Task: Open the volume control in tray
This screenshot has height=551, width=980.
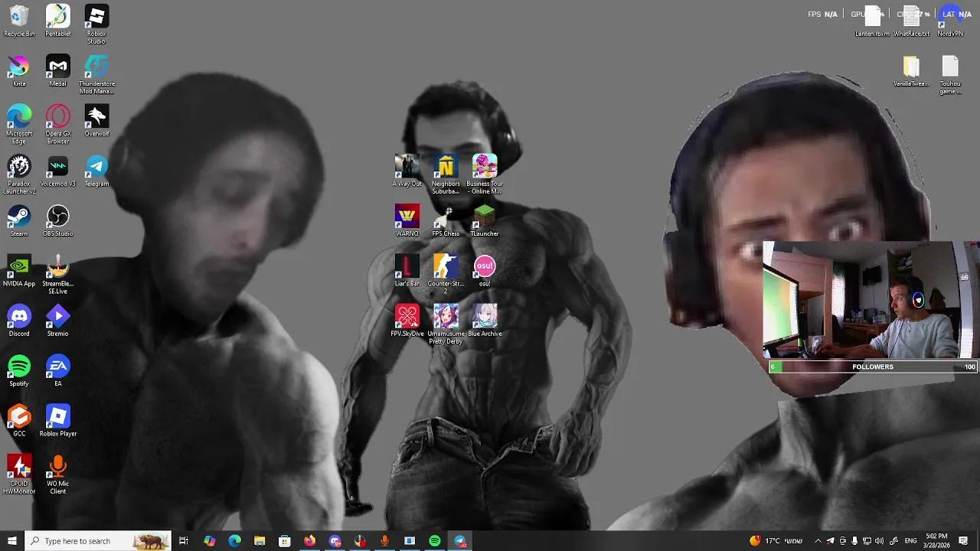Action: click(879, 541)
